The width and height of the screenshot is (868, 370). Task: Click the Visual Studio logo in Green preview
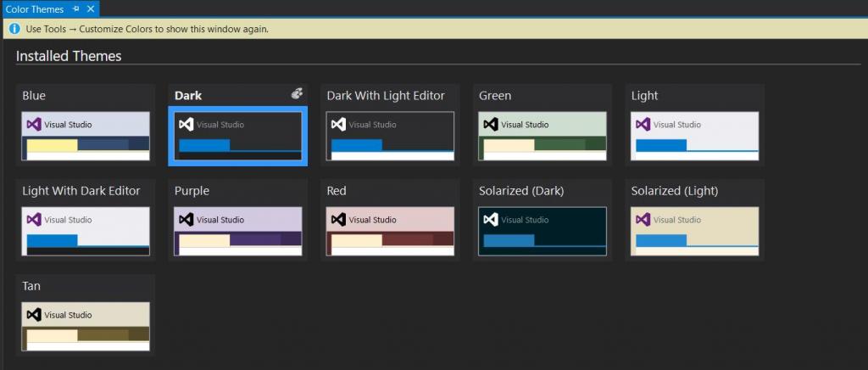[491, 125]
